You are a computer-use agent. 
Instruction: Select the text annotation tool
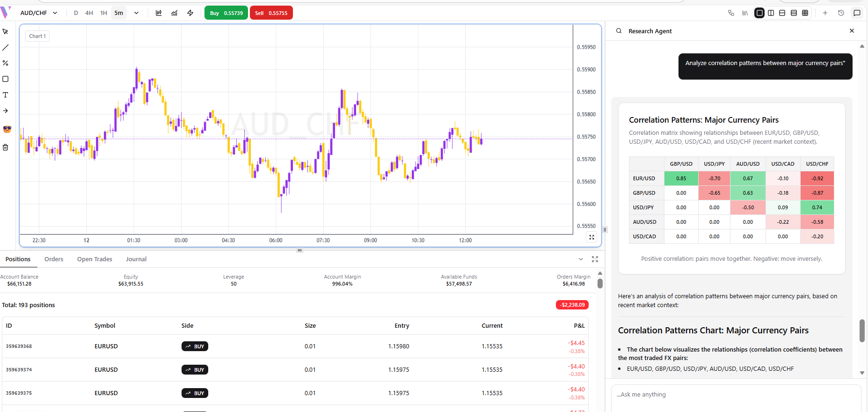[x=6, y=95]
